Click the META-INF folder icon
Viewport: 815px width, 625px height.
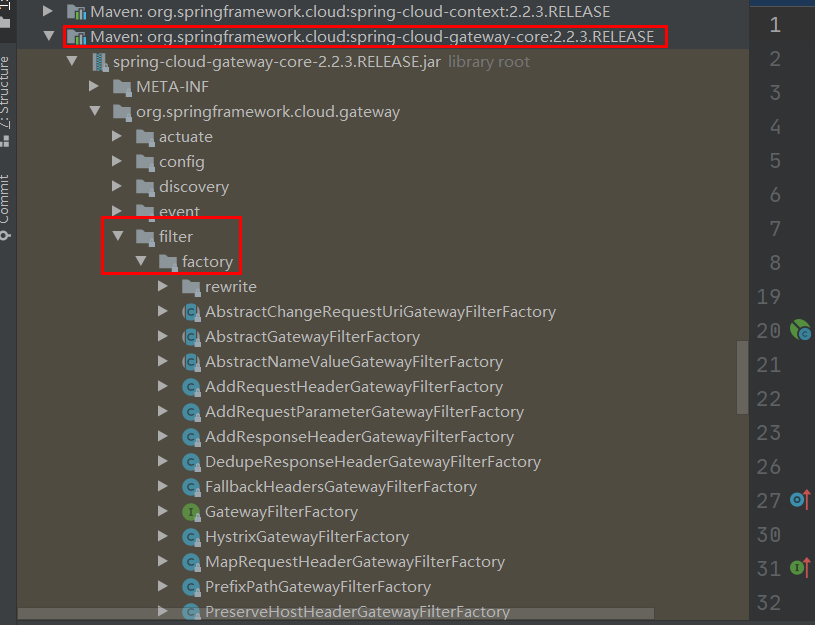point(122,87)
